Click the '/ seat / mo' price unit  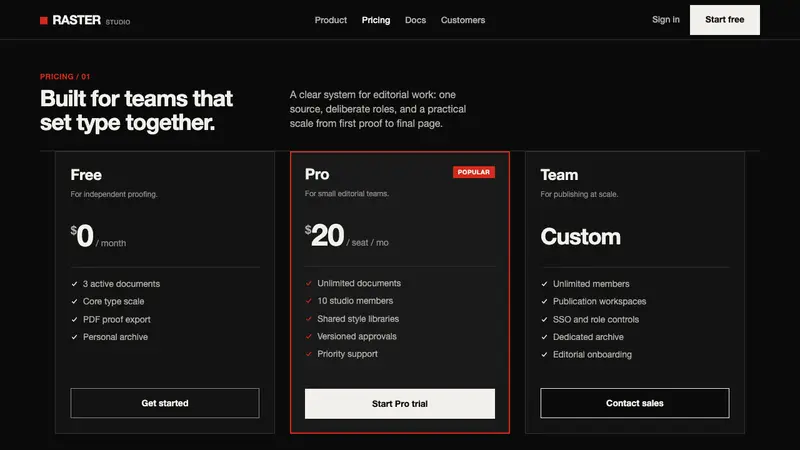pos(367,243)
